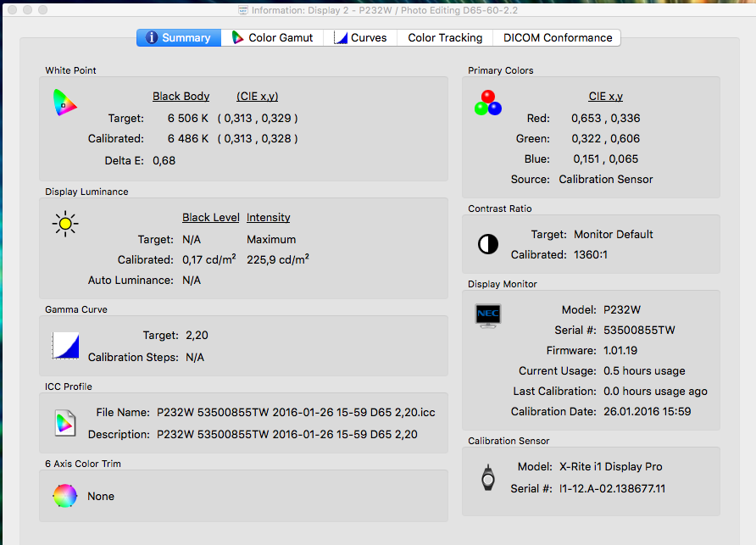Click the Gamma Curve graph icon
This screenshot has height=545, width=756.
tap(65, 345)
